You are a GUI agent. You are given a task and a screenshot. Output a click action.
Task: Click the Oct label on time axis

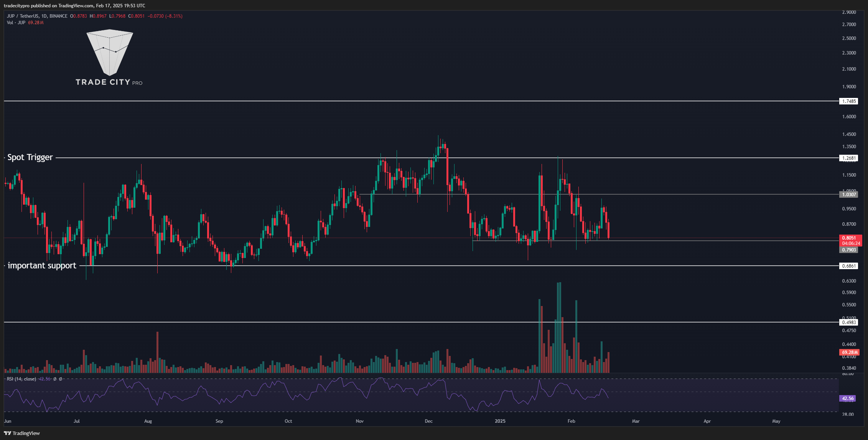click(x=288, y=421)
